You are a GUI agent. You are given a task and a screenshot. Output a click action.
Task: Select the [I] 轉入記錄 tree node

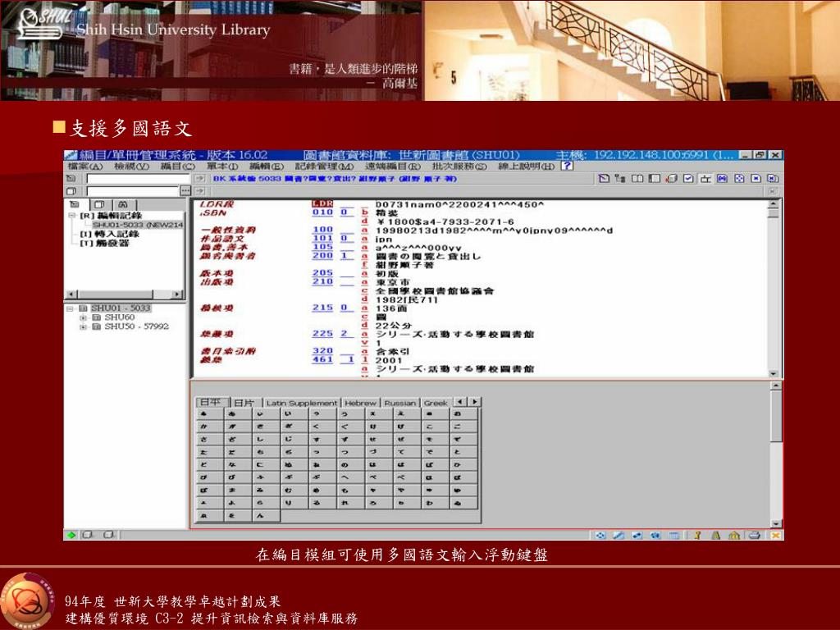point(109,234)
